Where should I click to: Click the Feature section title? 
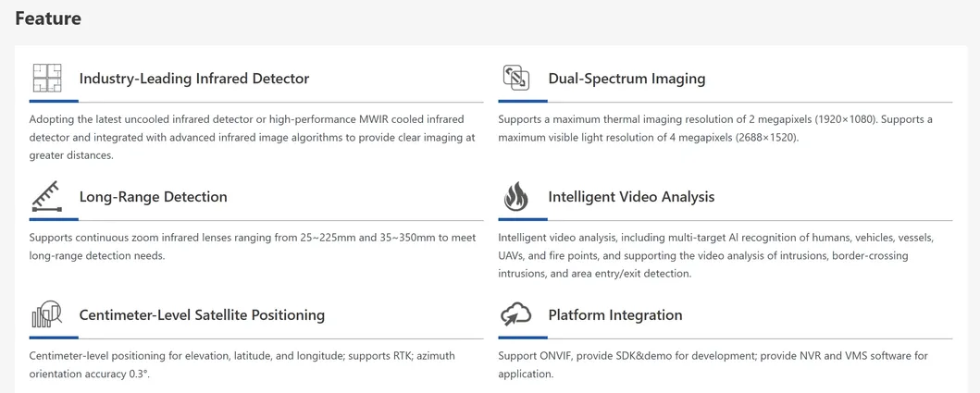pos(48,18)
